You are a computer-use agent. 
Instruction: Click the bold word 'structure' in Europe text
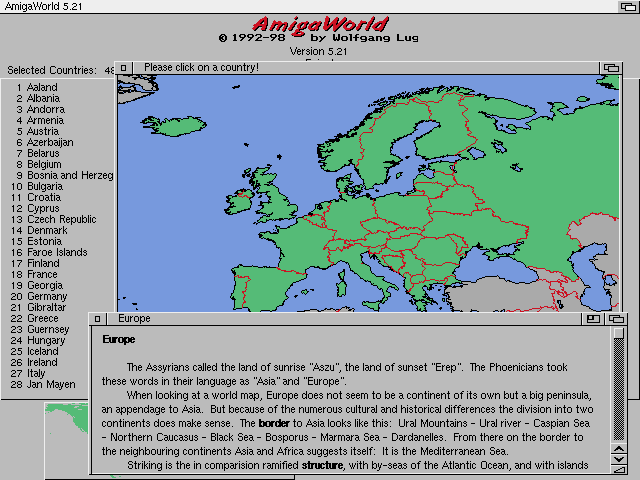(322, 466)
